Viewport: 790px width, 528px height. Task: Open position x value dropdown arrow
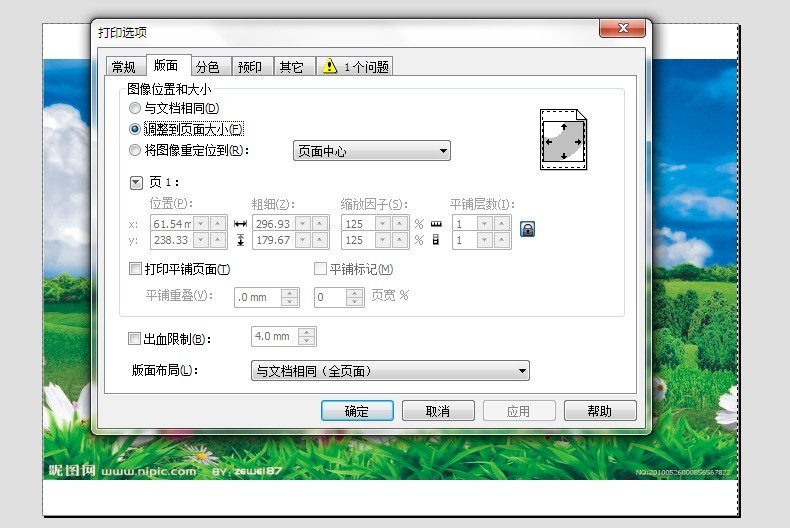pyautogui.click(x=201, y=223)
